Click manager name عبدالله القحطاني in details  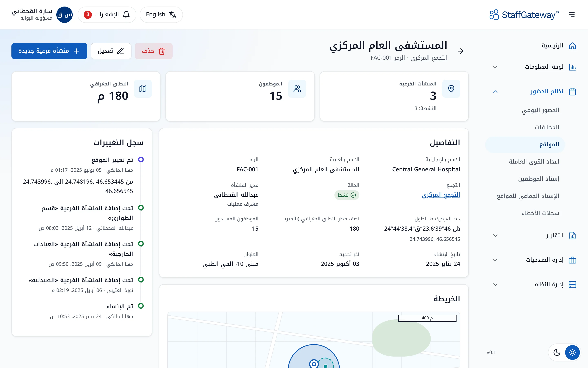pos(236,195)
